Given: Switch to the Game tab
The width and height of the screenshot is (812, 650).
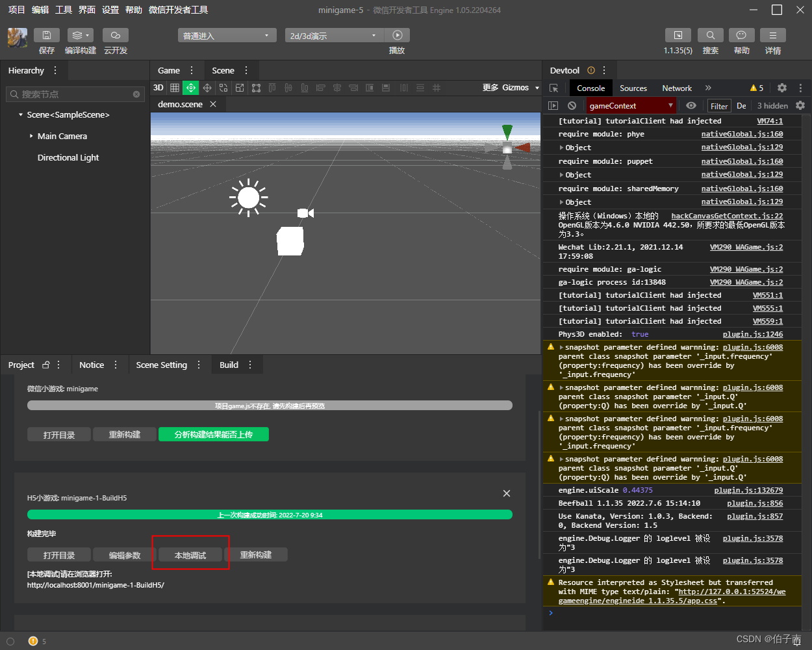Looking at the screenshot, I should pos(169,71).
